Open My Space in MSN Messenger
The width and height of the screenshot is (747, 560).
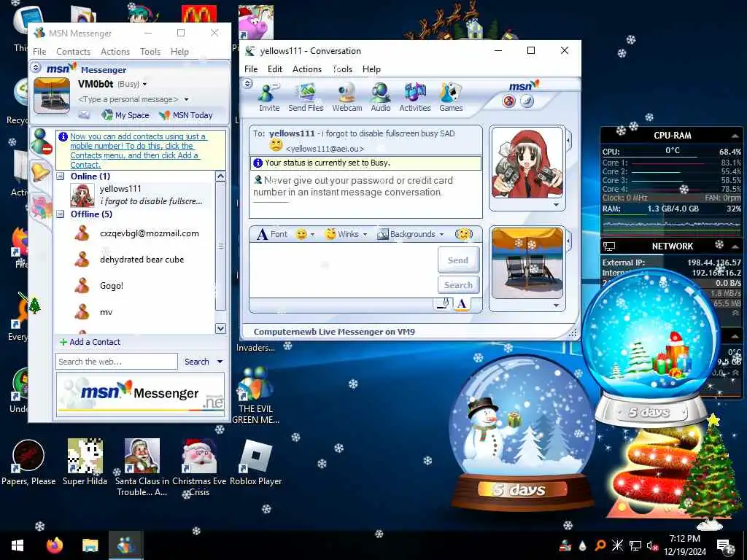(x=125, y=114)
